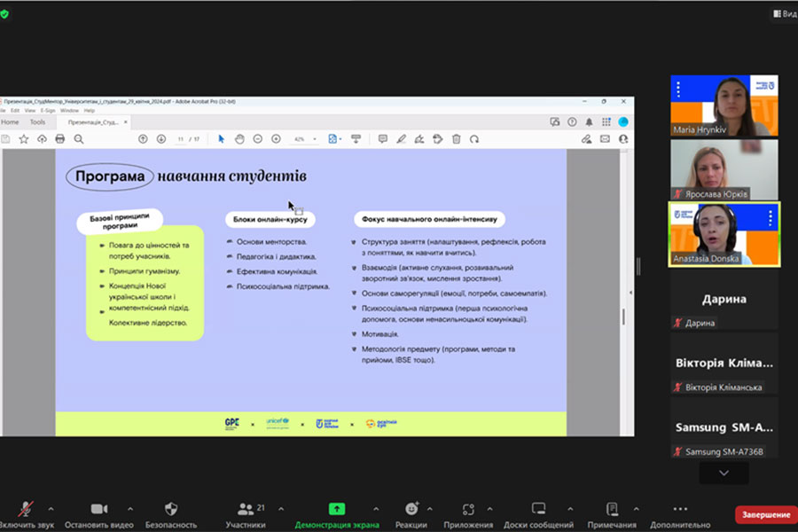
Task: Unmute microphone in Zoom toolbar
Action: 27,510
